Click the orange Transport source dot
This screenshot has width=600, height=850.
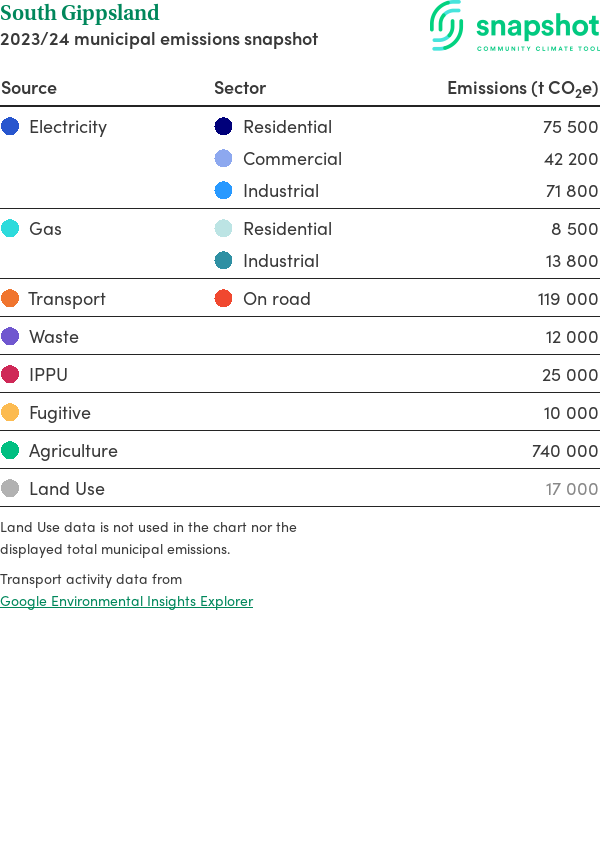(x=10, y=299)
